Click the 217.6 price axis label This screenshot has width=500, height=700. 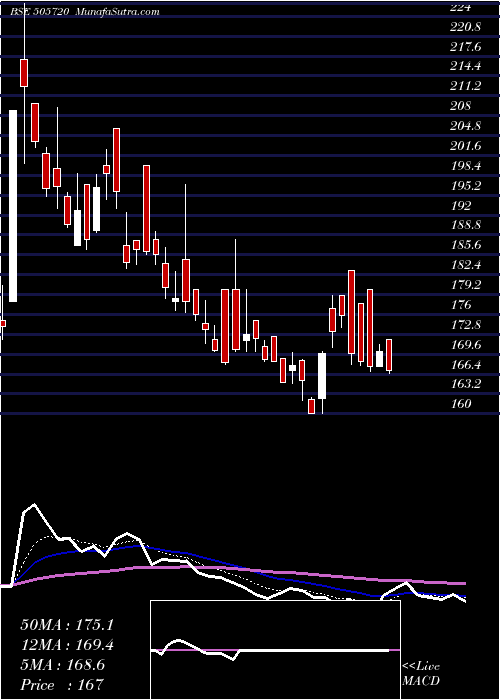pyautogui.click(x=465, y=46)
